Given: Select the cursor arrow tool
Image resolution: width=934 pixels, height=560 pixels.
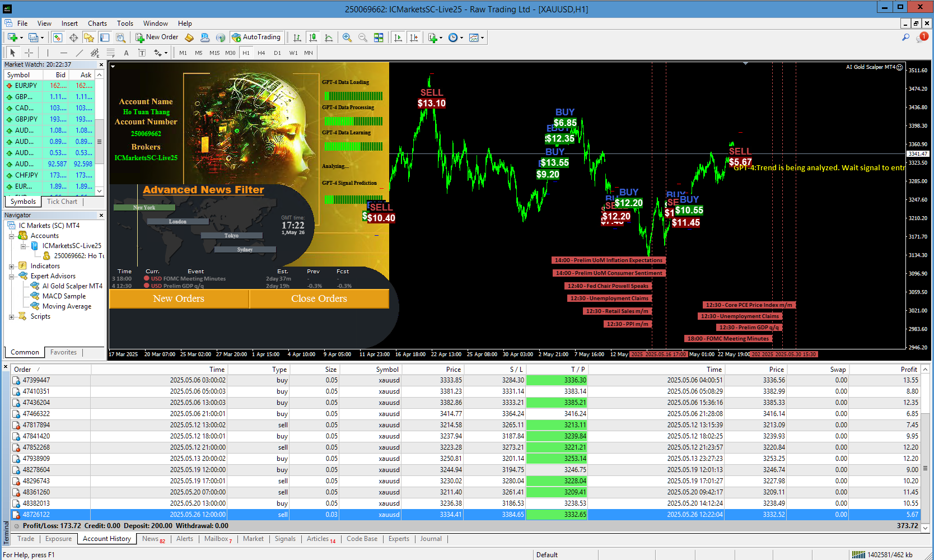Looking at the screenshot, I should coord(13,53).
